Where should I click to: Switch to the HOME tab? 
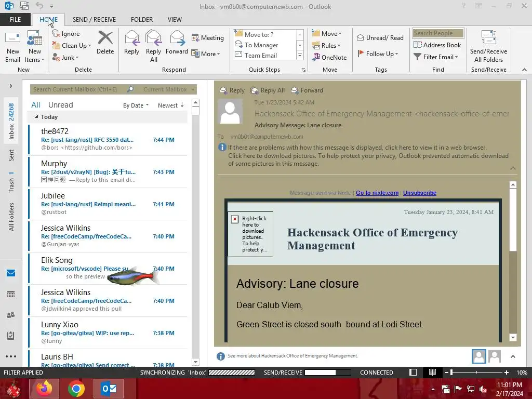click(x=48, y=20)
